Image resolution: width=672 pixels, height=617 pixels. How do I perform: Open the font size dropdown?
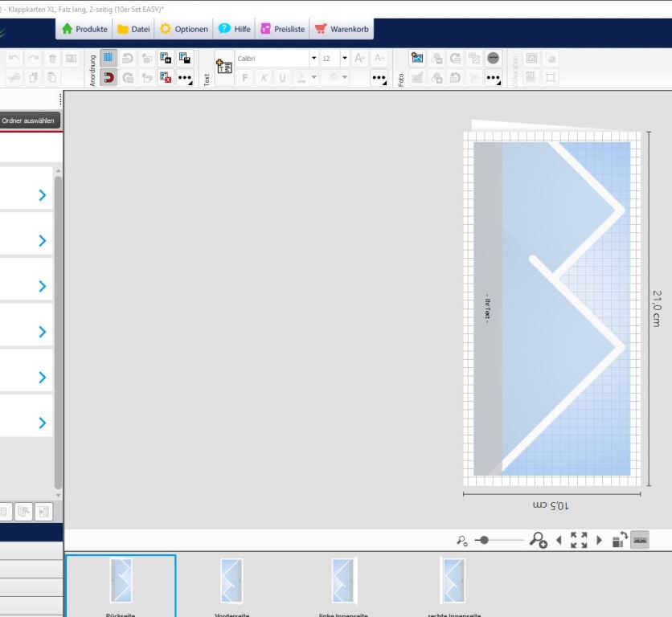coord(344,59)
